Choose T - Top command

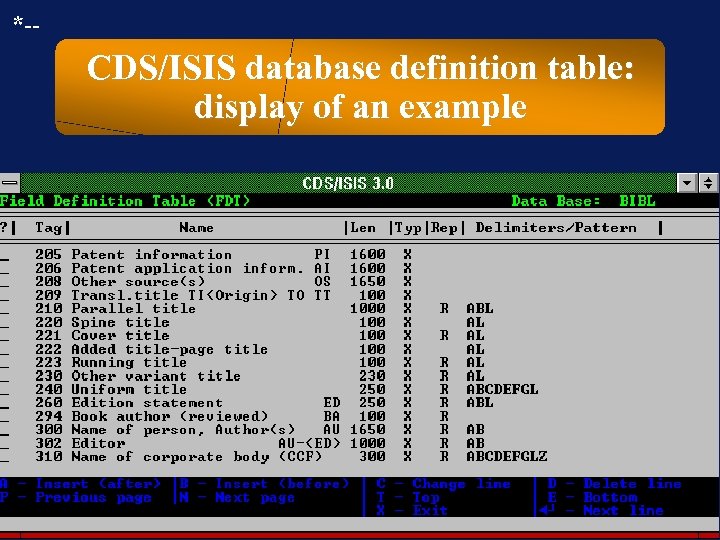[408, 497]
